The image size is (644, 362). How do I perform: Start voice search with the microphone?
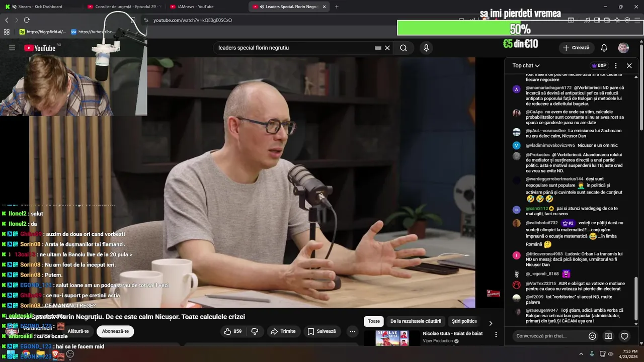click(x=426, y=48)
